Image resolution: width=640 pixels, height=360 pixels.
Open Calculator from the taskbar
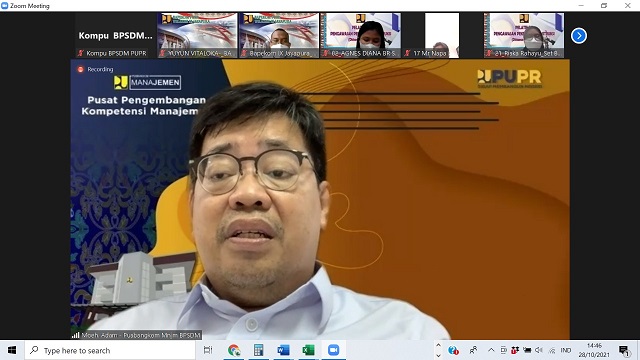coord(258,350)
